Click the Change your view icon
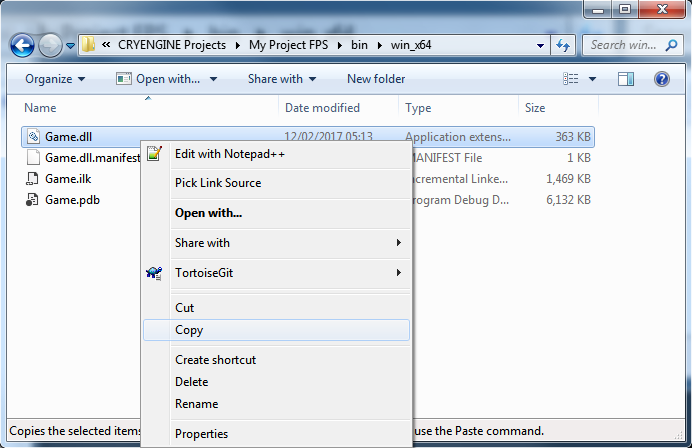This screenshot has height=448, width=692. click(x=571, y=79)
